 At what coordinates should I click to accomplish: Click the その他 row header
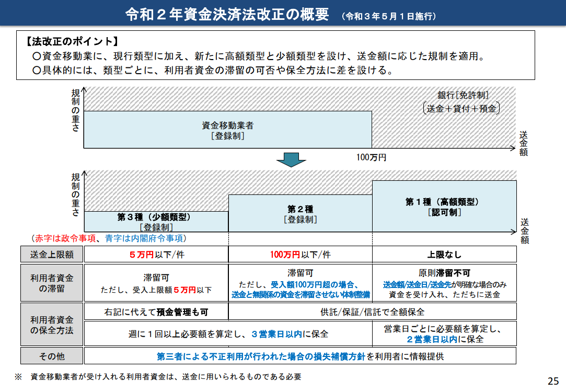pyautogui.click(x=52, y=356)
